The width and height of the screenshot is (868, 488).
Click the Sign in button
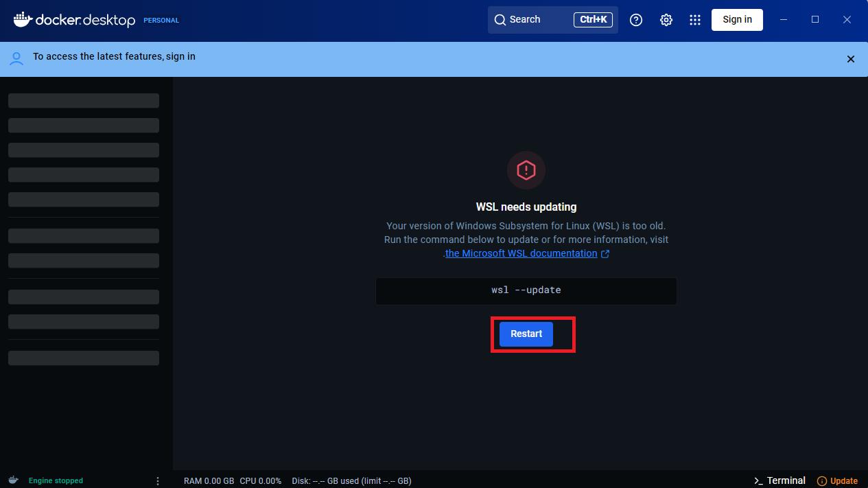[x=737, y=20]
